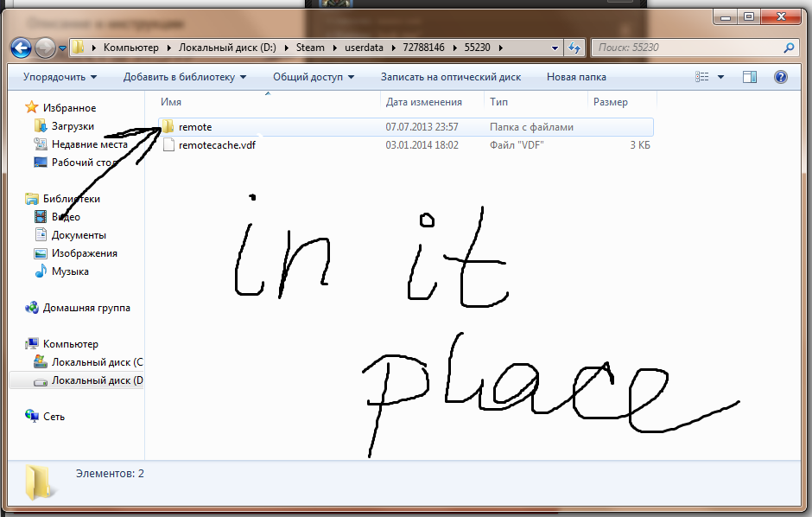
Task: Click the 3 КБ size cell
Action: tap(639, 145)
